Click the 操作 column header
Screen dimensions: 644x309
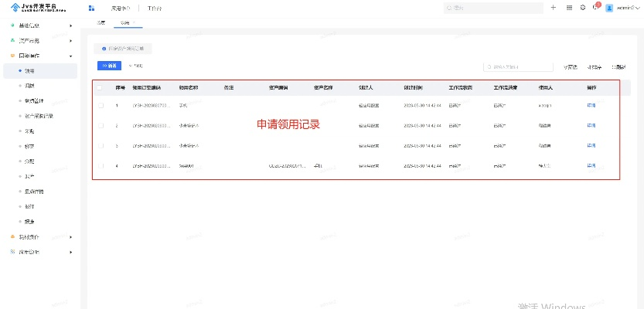591,88
